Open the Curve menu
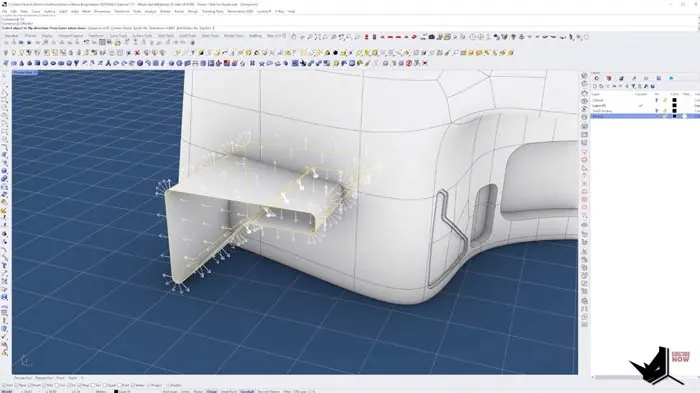This screenshot has width=700, height=393. [x=36, y=11]
